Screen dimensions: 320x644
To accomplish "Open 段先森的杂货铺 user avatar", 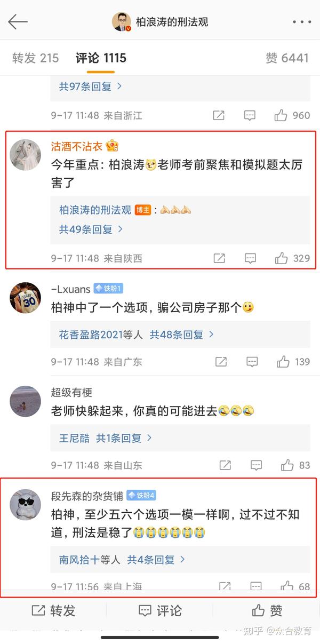I will click(x=25, y=504).
